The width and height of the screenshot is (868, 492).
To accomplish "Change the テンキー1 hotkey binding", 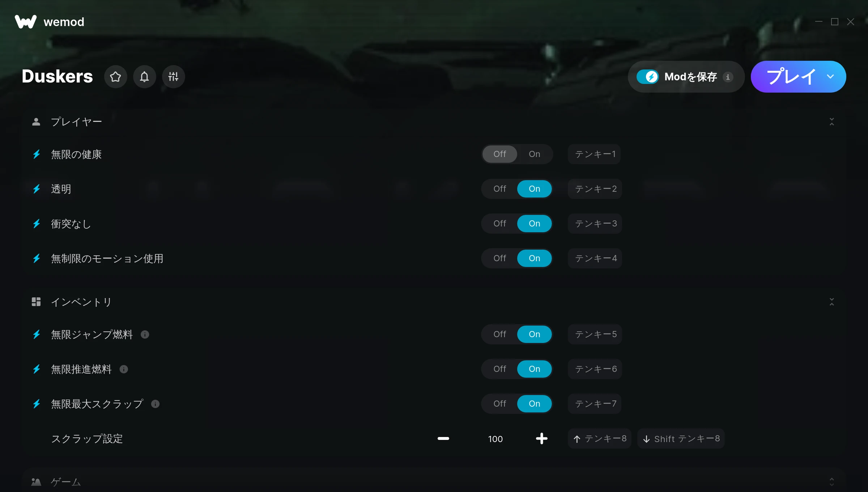I will tap(595, 154).
